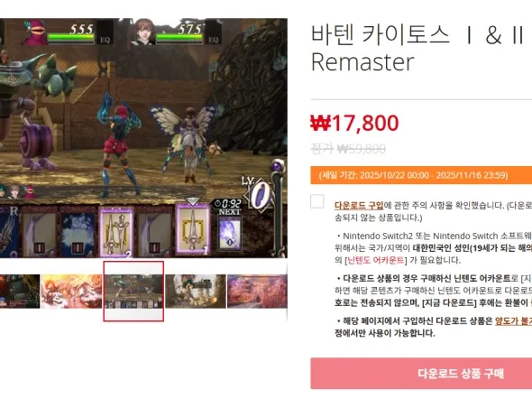Click the selected sword card with arrow marker
The image size is (532, 399).
tap(192, 227)
